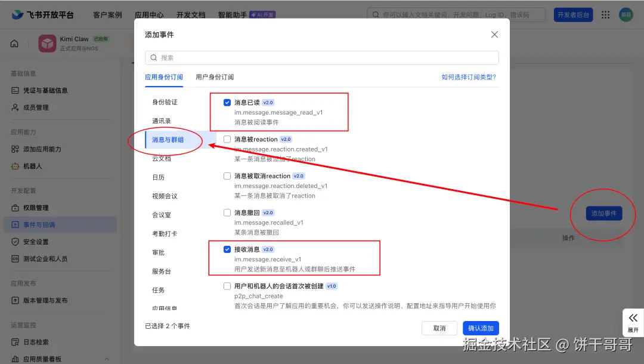Click the home icon in breadcrumb

(14, 44)
